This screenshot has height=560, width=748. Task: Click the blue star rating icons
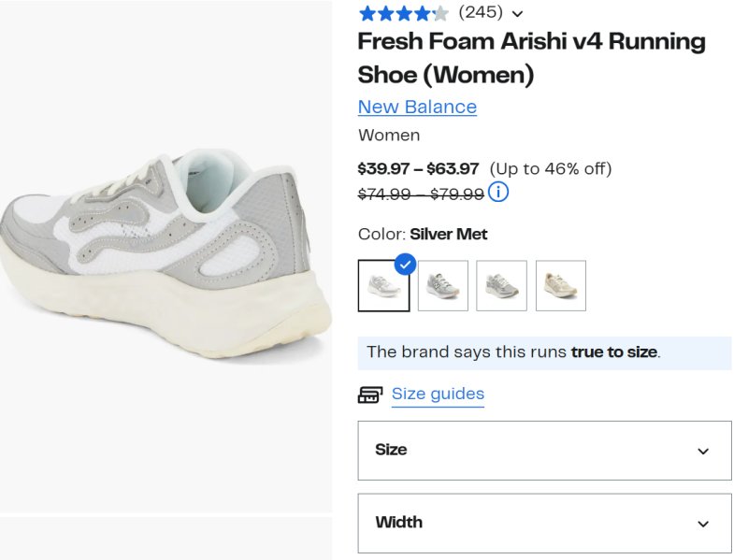pos(403,13)
